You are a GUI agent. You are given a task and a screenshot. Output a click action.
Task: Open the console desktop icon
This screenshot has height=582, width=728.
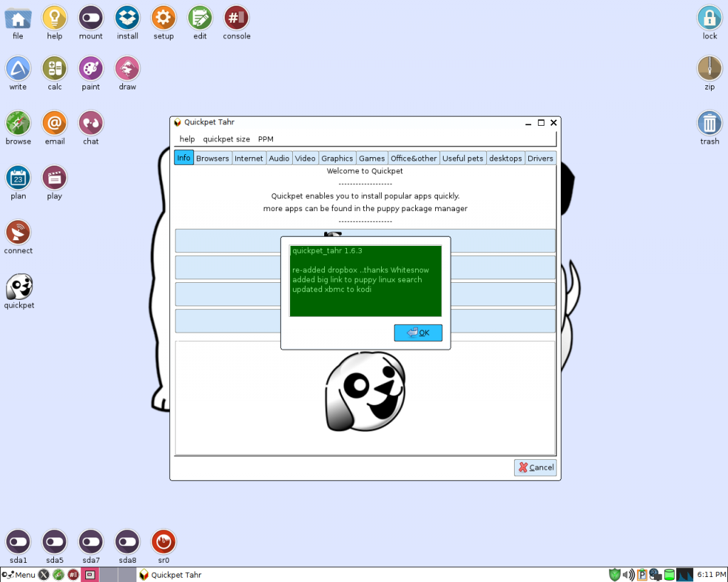tap(236, 18)
